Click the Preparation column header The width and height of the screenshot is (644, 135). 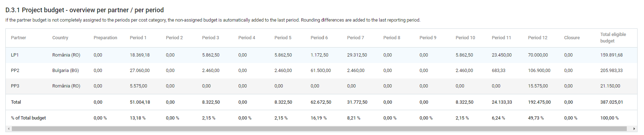click(105, 38)
